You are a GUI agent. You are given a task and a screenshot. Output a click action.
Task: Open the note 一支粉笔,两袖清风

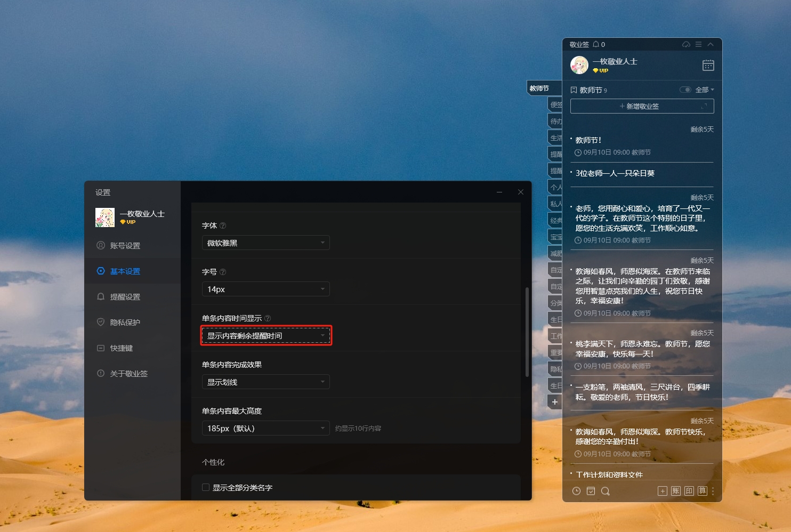point(642,392)
